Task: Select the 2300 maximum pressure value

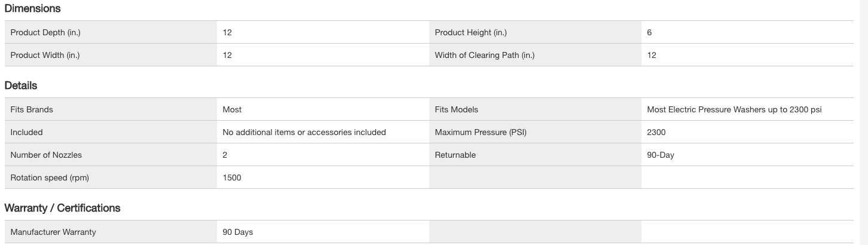Action: [656, 132]
